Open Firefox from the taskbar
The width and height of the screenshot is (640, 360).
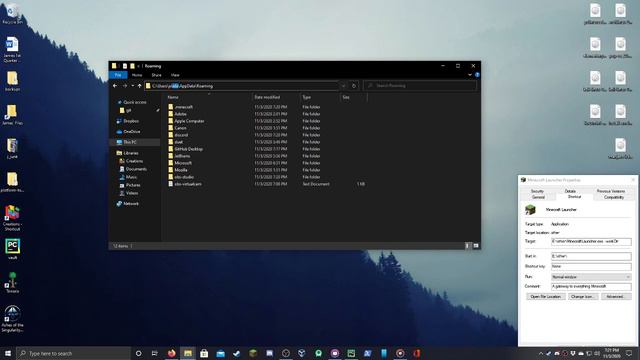tap(171, 353)
